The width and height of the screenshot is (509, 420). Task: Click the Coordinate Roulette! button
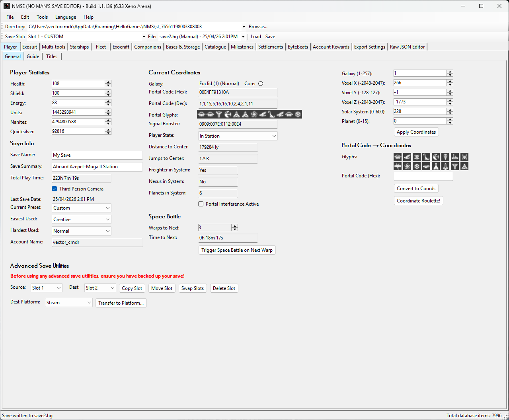tap(418, 201)
